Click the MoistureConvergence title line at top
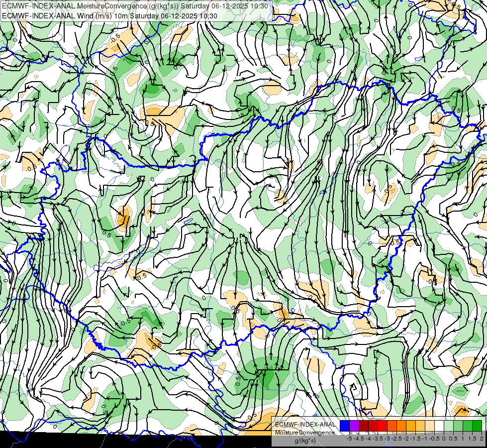 click(135, 5)
